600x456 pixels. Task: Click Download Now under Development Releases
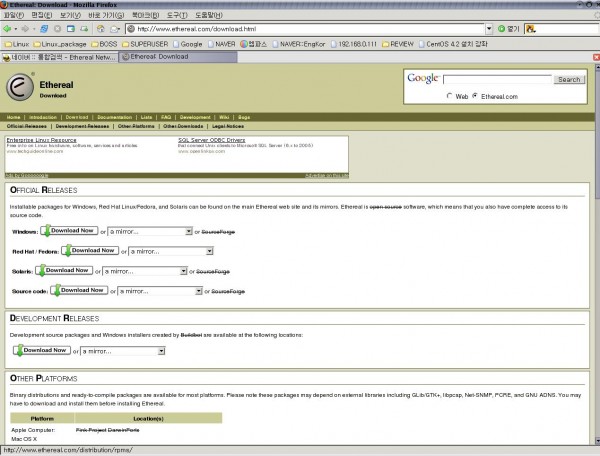click(42, 350)
